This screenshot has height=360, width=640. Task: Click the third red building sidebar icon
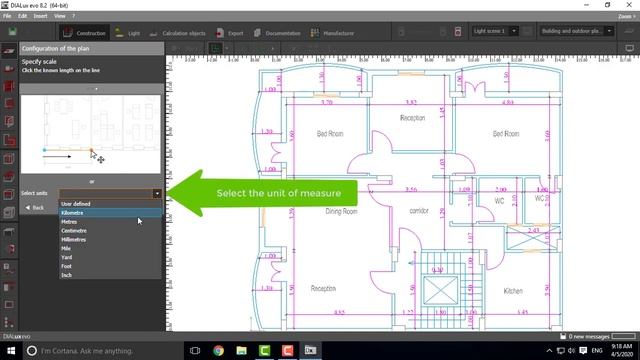point(9,86)
